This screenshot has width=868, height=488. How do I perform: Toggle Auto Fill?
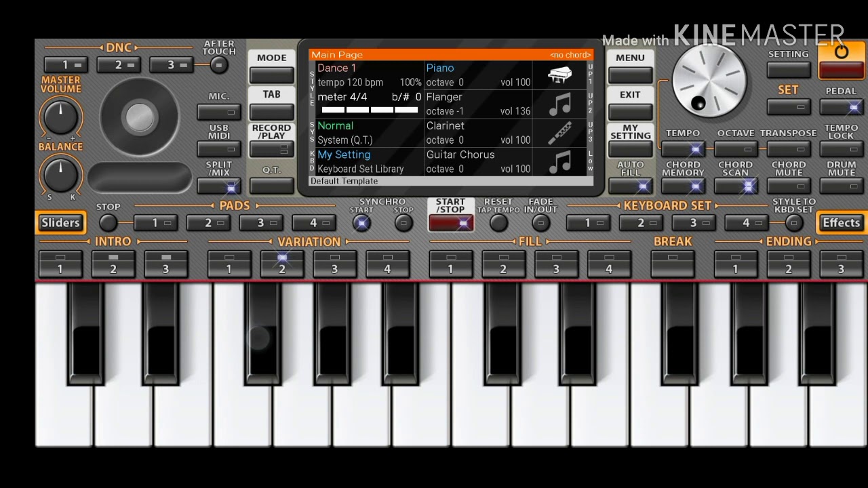[x=630, y=186]
